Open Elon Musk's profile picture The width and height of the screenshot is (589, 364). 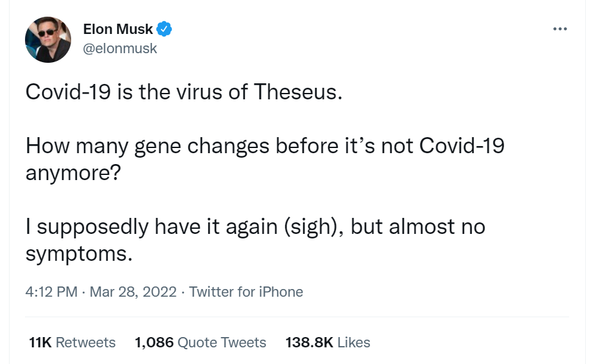(48, 39)
